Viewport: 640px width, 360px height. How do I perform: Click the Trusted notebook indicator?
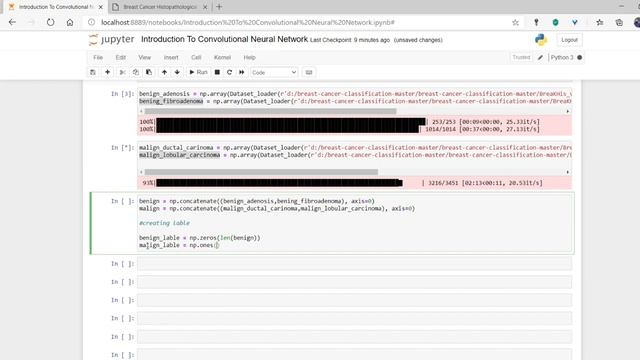coord(521,58)
